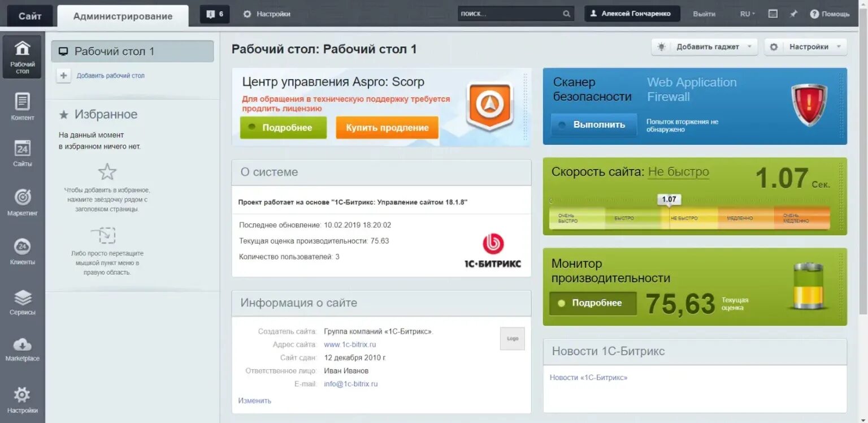Open the Клиенты sidebar section
Image resolution: width=868 pixels, height=423 pixels.
(22, 252)
